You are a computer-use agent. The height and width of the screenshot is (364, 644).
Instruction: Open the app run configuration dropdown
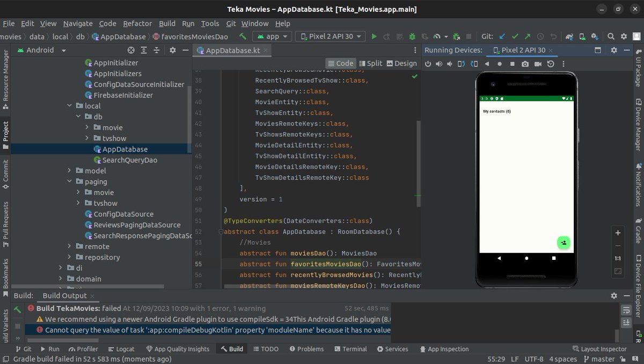pos(272,37)
